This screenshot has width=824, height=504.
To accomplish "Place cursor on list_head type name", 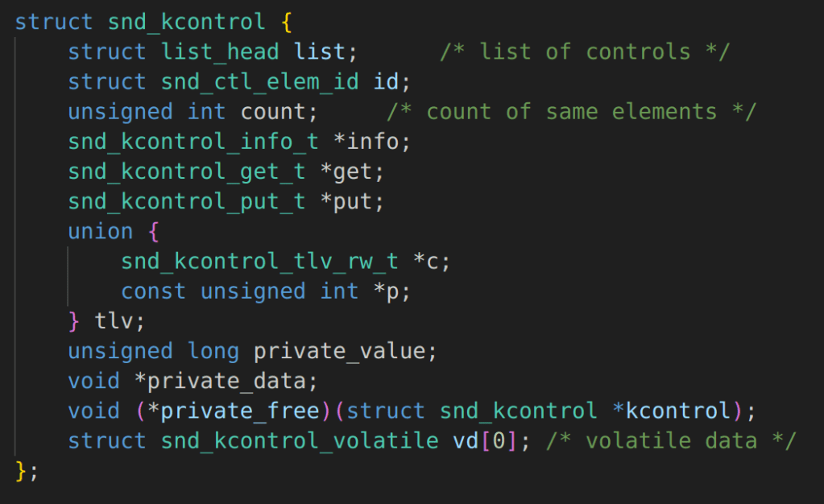I will click(220, 52).
